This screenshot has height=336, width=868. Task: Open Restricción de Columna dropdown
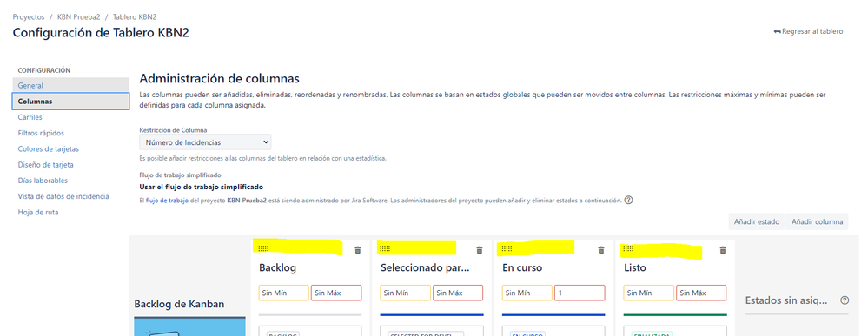point(205,142)
